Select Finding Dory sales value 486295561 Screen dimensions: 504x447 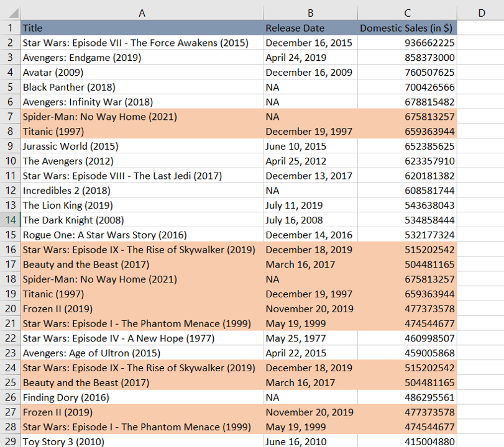(407, 397)
